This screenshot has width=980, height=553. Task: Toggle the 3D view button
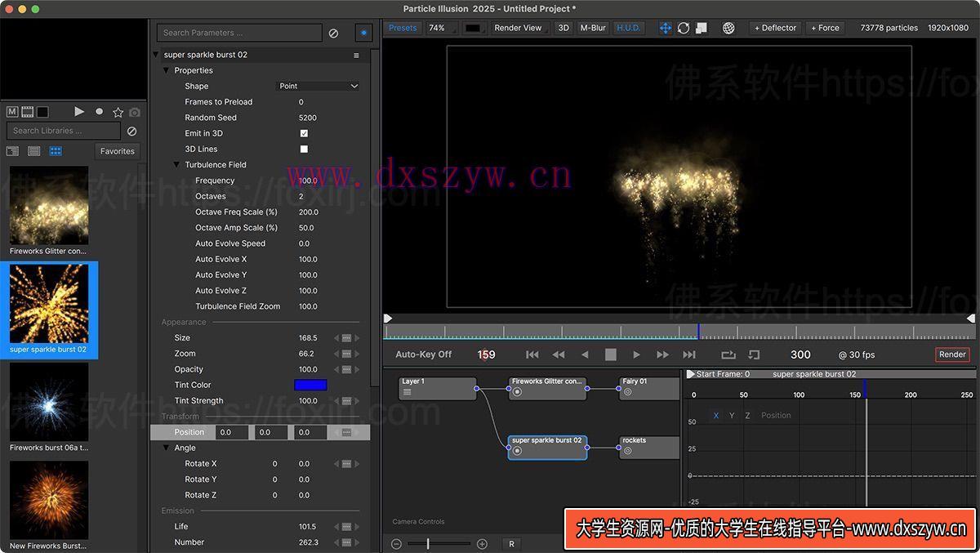pos(563,28)
